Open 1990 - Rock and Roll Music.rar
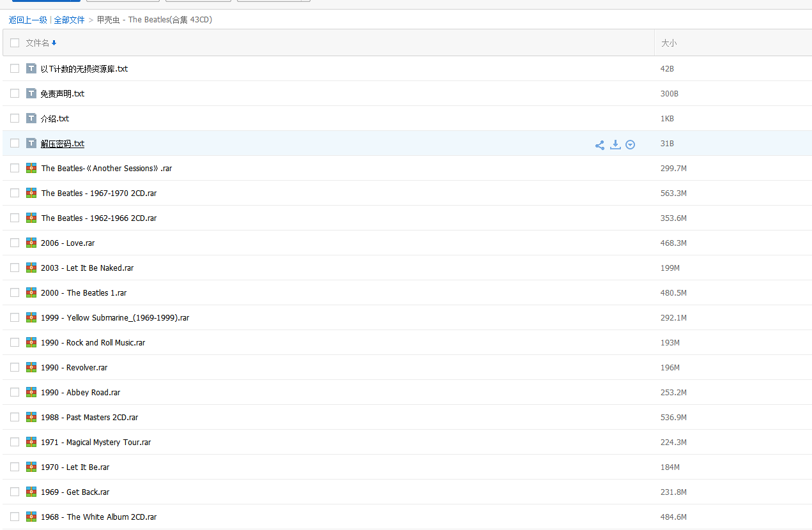 [93, 343]
